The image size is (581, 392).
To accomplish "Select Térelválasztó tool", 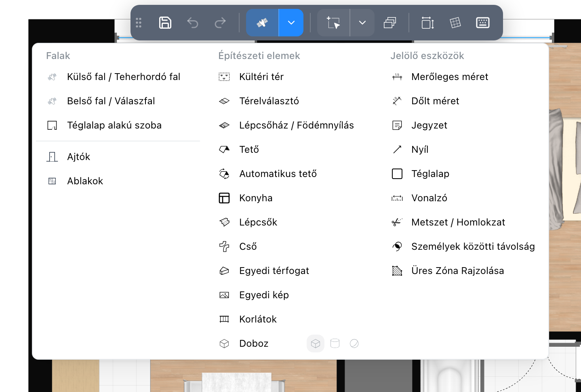I will tap(290, 101).
